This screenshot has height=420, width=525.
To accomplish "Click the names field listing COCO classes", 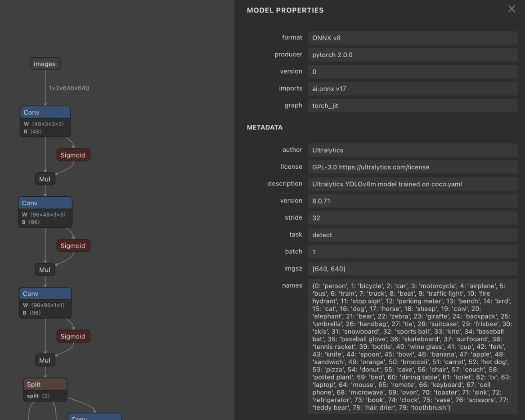I will 412,347.
